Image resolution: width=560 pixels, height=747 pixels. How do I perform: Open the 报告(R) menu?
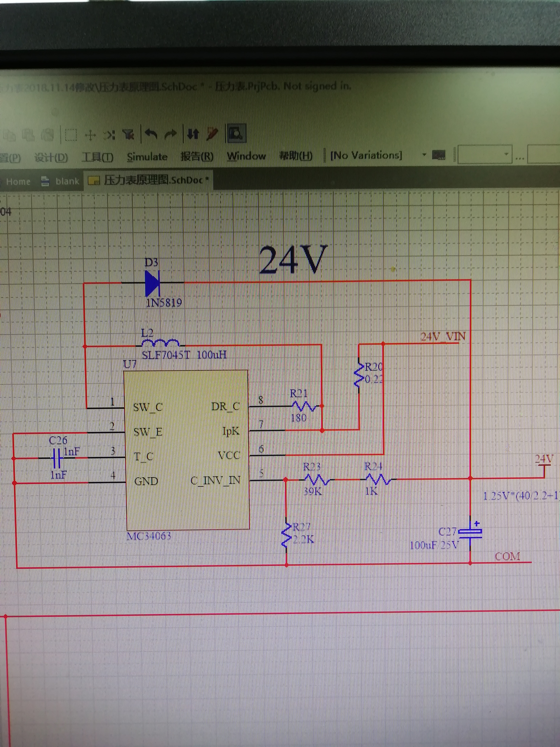coord(197,156)
